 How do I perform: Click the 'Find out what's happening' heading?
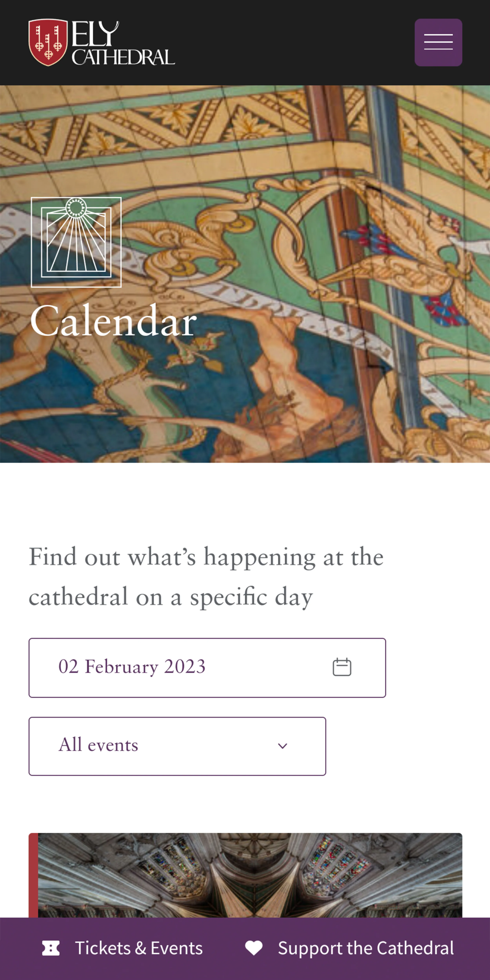click(x=206, y=577)
